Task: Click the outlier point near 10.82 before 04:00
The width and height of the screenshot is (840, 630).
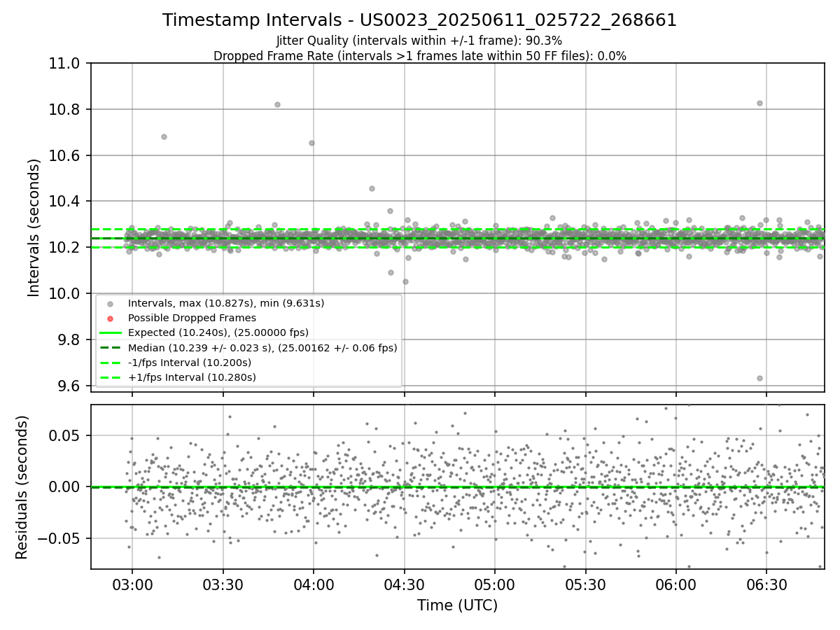Action: [x=277, y=104]
